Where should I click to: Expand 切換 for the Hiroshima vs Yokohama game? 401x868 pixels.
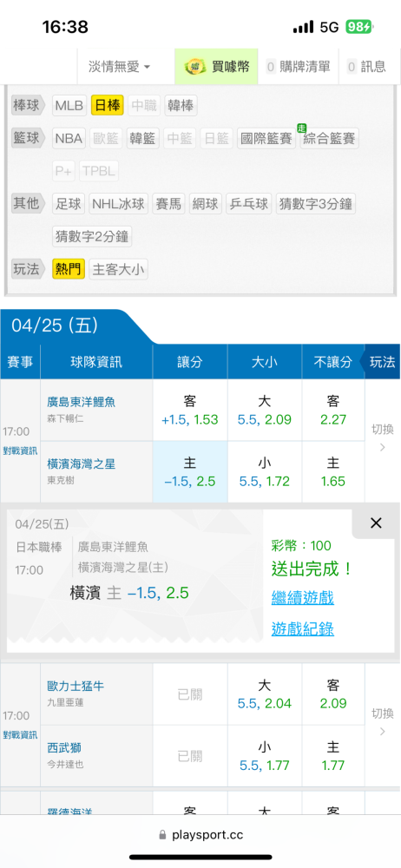(382, 437)
